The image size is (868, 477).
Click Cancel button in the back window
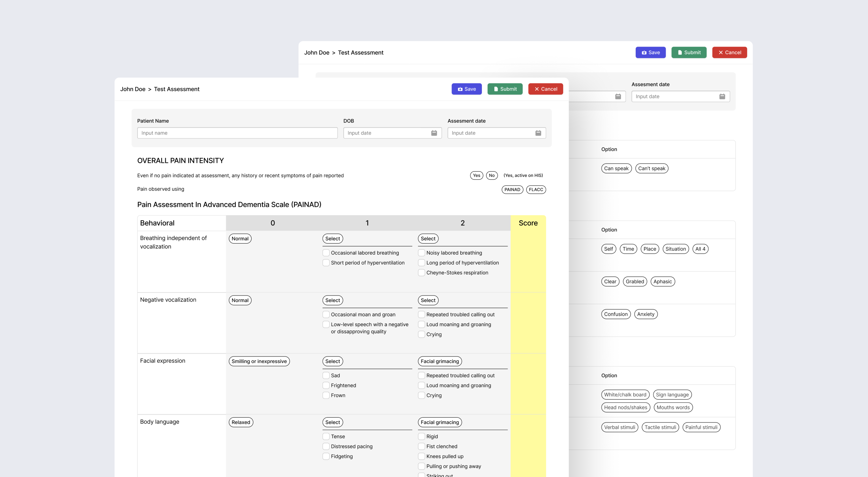click(730, 52)
